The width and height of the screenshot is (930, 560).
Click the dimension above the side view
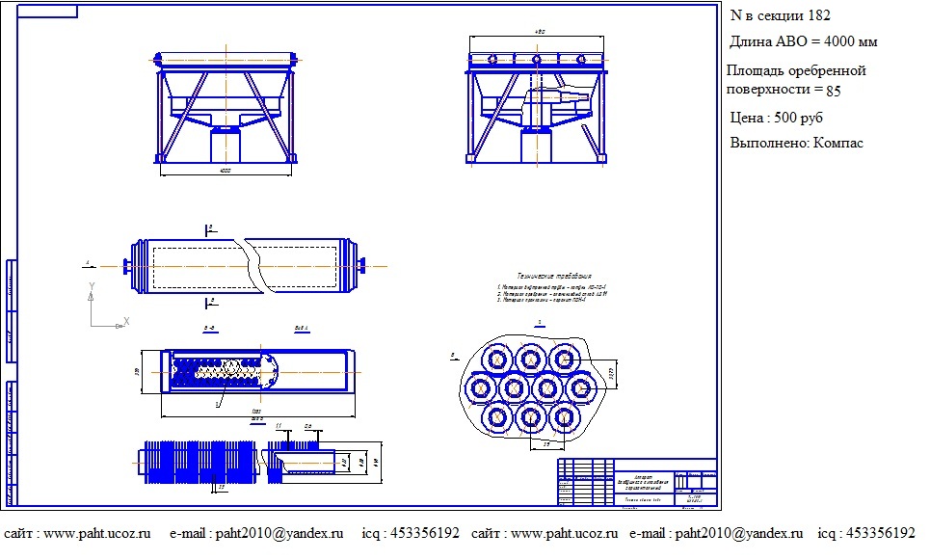(539, 32)
